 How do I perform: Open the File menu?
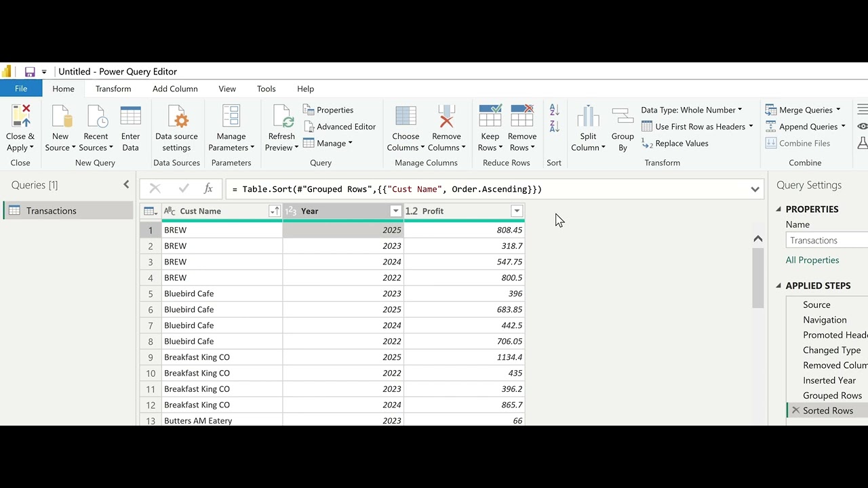(x=21, y=89)
